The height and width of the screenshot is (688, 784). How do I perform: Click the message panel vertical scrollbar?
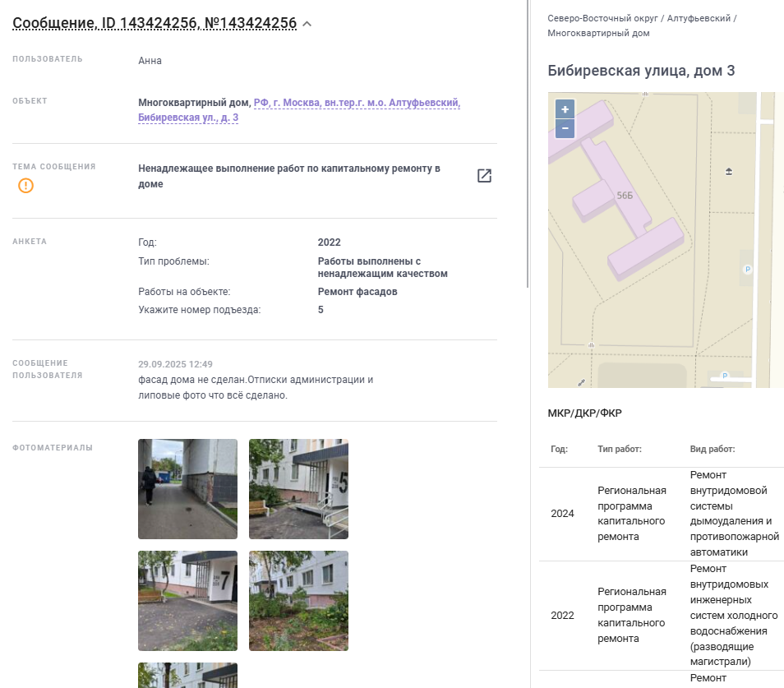(528, 144)
